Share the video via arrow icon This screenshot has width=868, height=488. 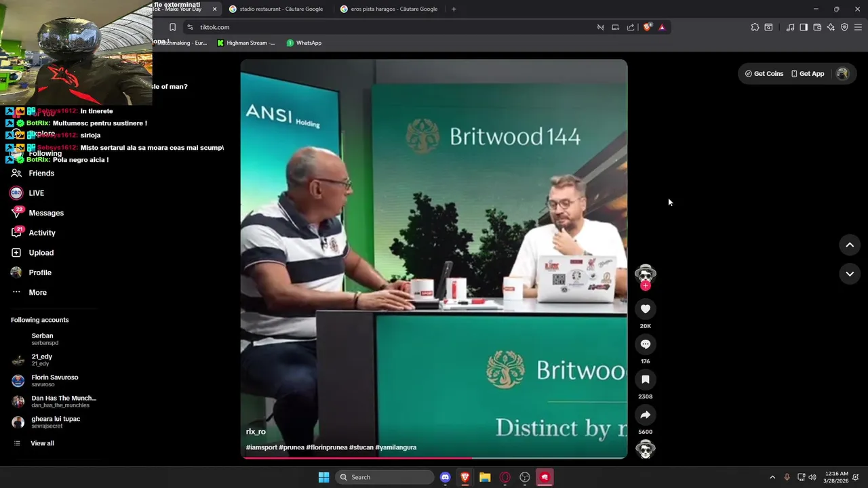click(x=645, y=415)
